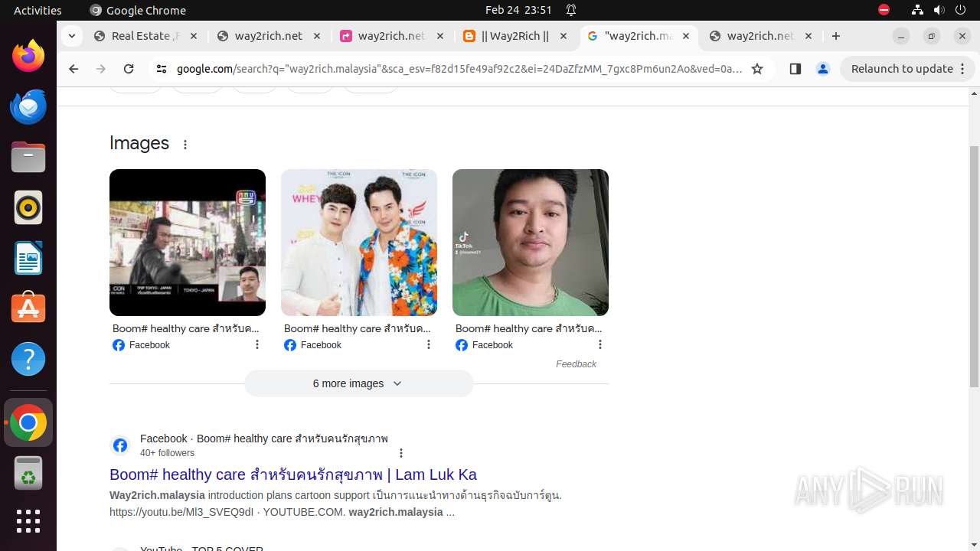Close the || Way2Rich || tab

[563, 36]
